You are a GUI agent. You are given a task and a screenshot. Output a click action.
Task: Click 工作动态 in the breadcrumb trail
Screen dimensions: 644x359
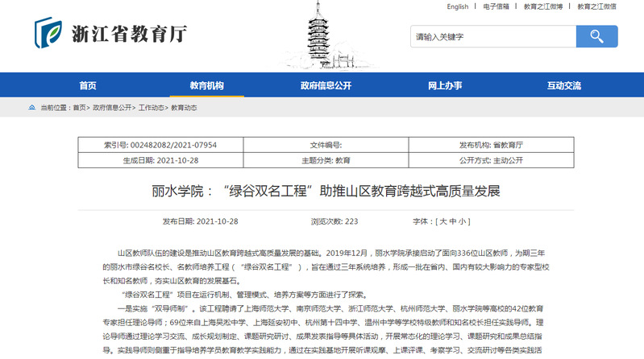tap(151, 107)
